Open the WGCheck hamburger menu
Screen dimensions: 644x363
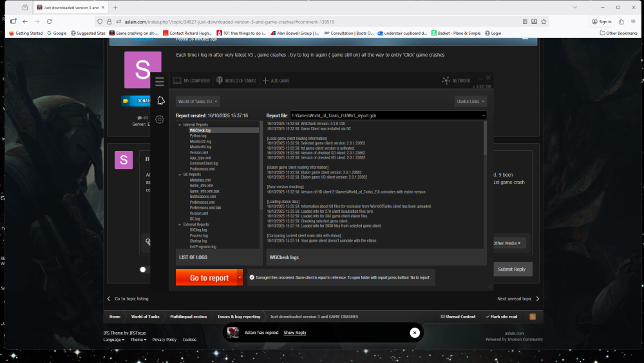[159, 81]
